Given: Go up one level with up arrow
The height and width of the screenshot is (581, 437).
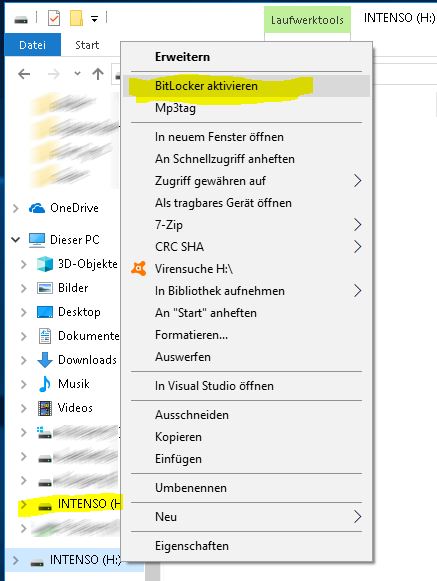Looking at the screenshot, I should (98, 74).
